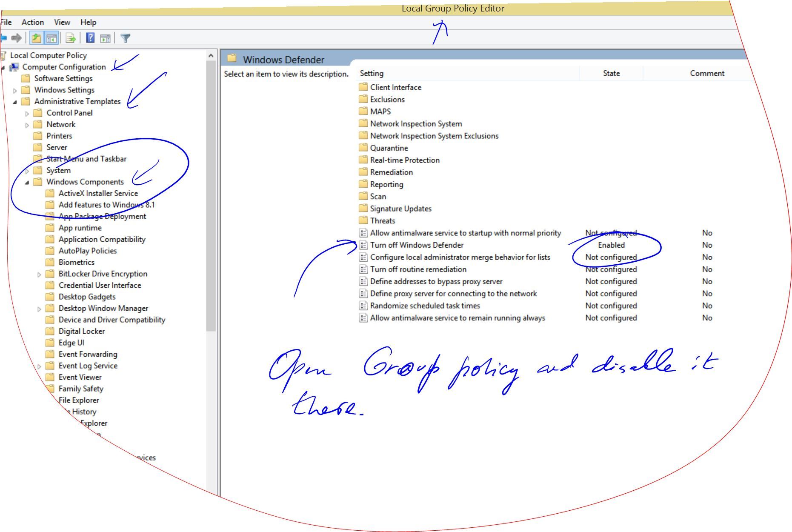The height and width of the screenshot is (532, 792).
Task: Click folder icon beside Digital Locker
Action: click(x=50, y=331)
